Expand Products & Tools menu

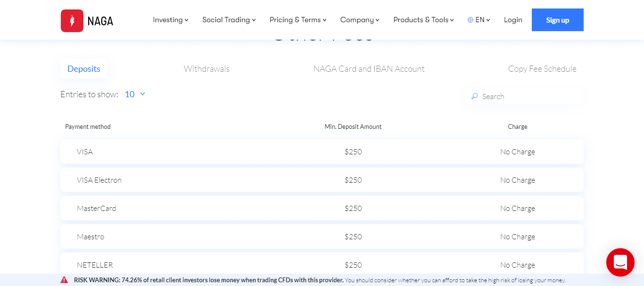[x=423, y=20]
